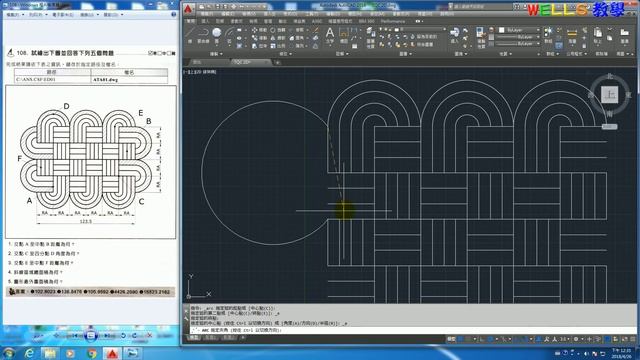Viewport: 640px width, 360px height.
Task: Toggle snap mode in status bar
Action: pos(469,339)
